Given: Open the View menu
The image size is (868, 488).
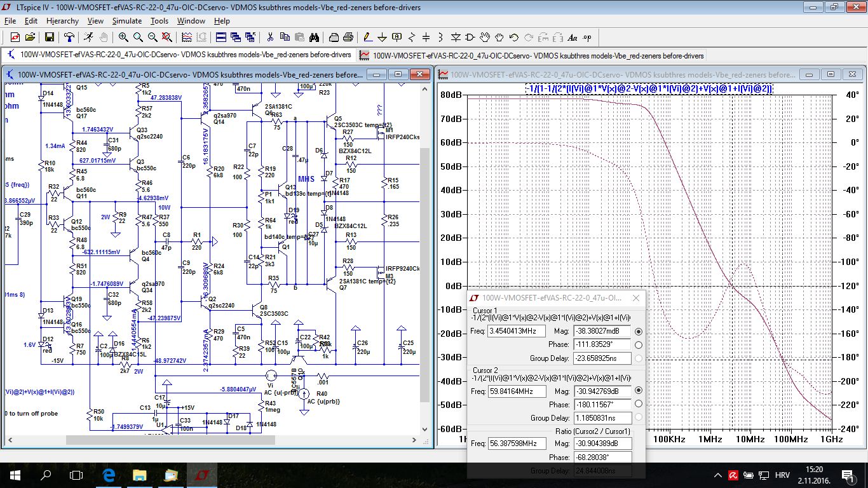Looking at the screenshot, I should 95,21.
